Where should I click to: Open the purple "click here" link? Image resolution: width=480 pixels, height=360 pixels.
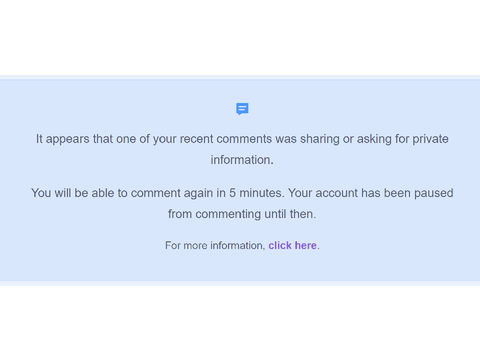(x=292, y=245)
